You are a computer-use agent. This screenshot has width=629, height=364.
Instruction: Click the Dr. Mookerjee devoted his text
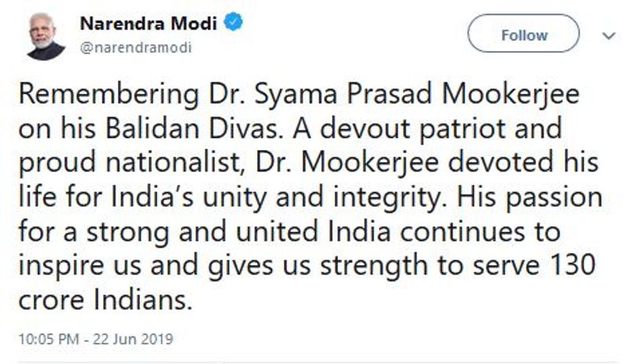[426, 164]
